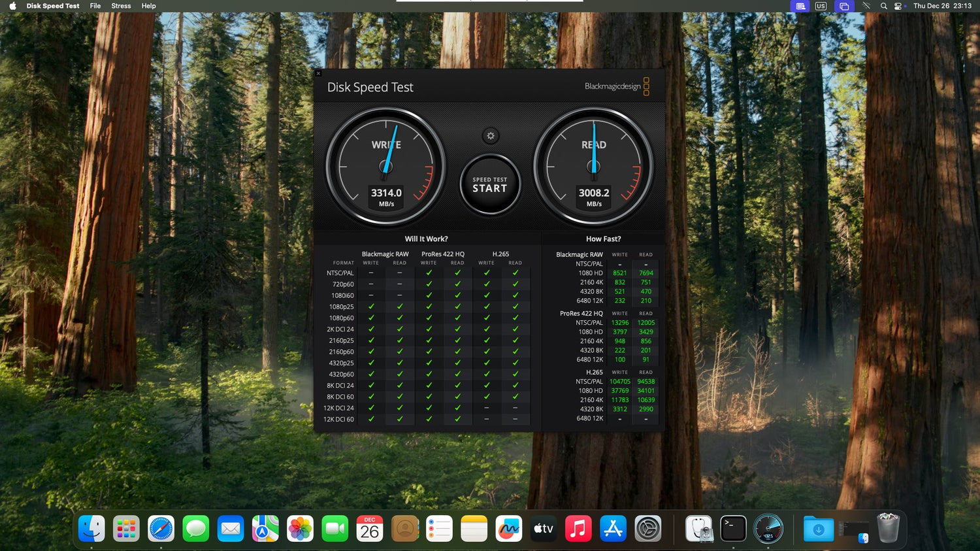
Task: Open Disk Speed Test icon in dock
Action: (768, 529)
